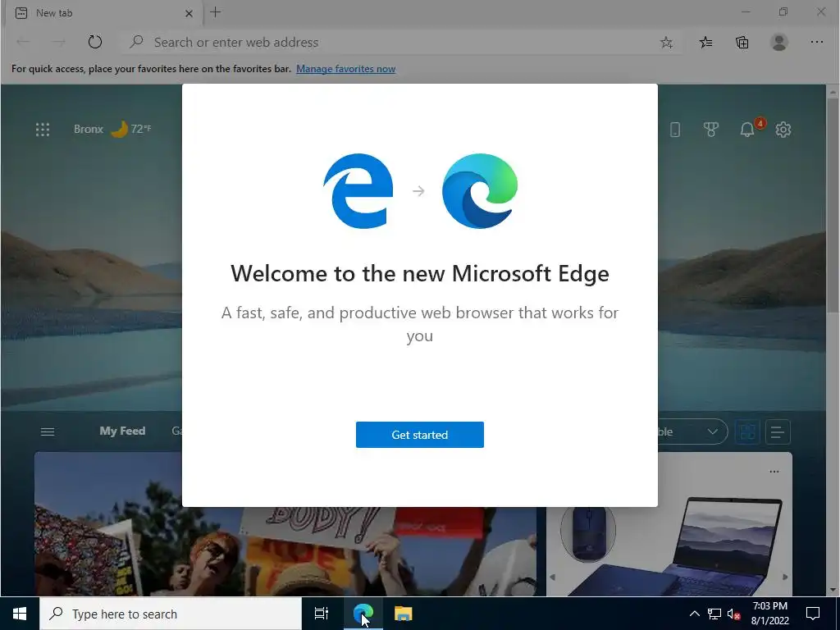Click the Get started button

tap(419, 435)
